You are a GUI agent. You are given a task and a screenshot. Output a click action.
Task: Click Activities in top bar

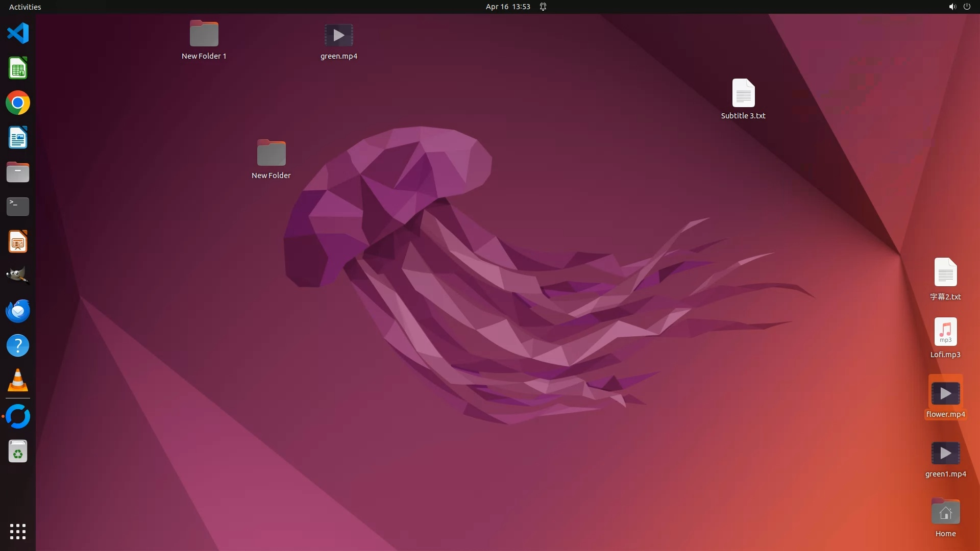(x=25, y=7)
